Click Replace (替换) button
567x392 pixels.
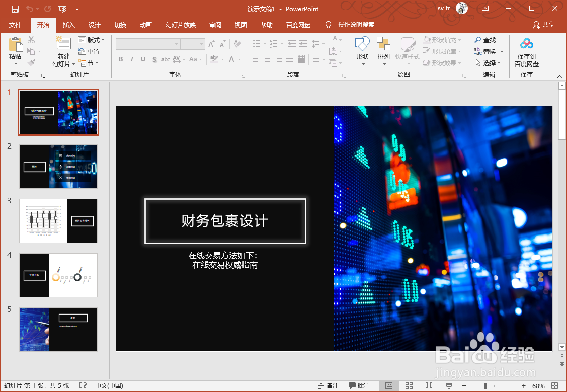tap(485, 51)
